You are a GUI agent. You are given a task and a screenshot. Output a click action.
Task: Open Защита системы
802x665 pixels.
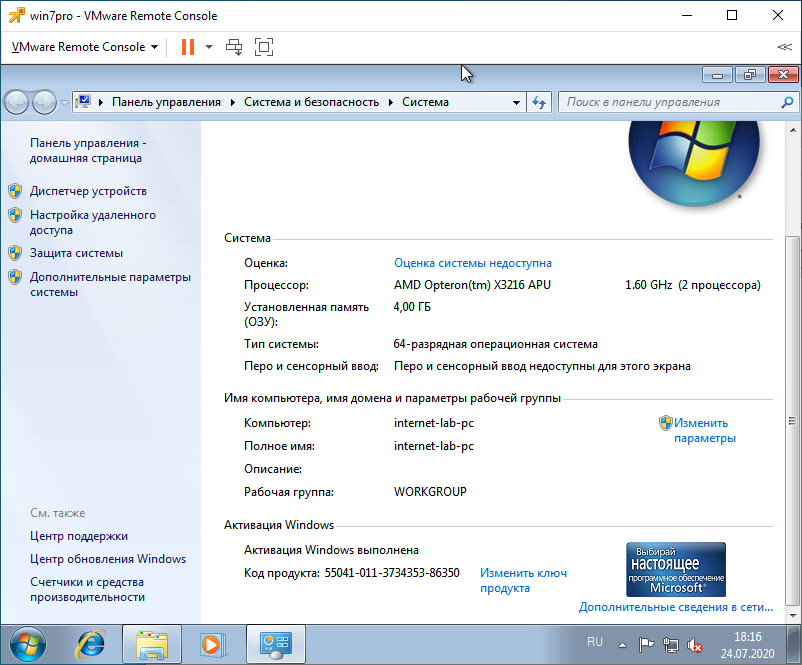pyautogui.click(x=76, y=253)
